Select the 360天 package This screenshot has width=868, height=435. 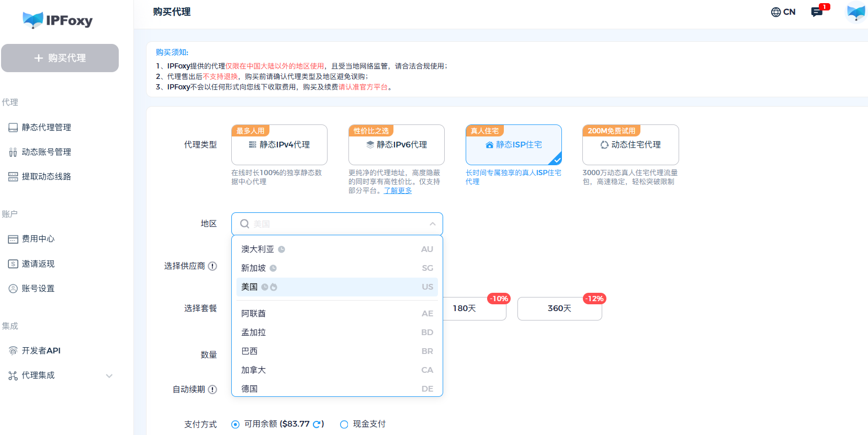(x=559, y=308)
